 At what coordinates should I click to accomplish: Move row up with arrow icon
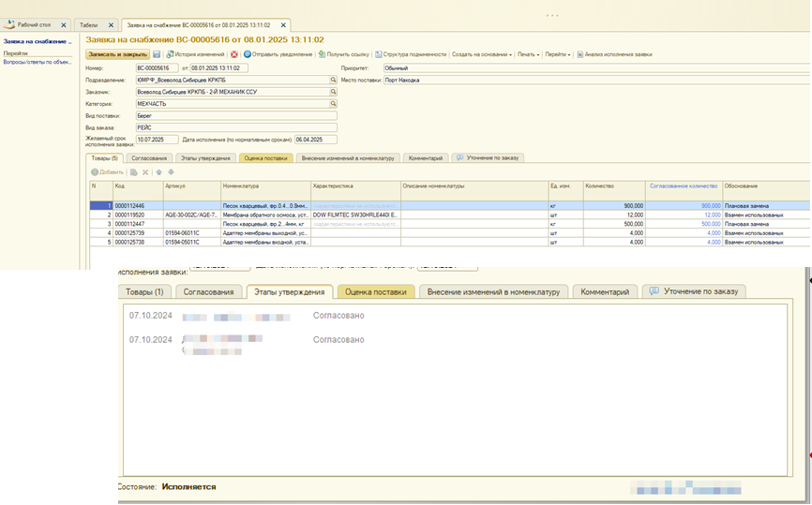(159, 172)
